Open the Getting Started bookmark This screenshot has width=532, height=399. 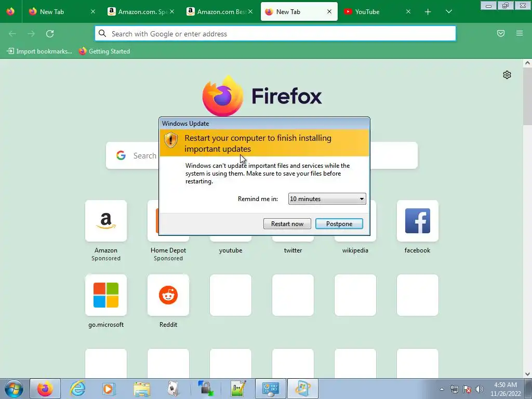[x=104, y=51]
